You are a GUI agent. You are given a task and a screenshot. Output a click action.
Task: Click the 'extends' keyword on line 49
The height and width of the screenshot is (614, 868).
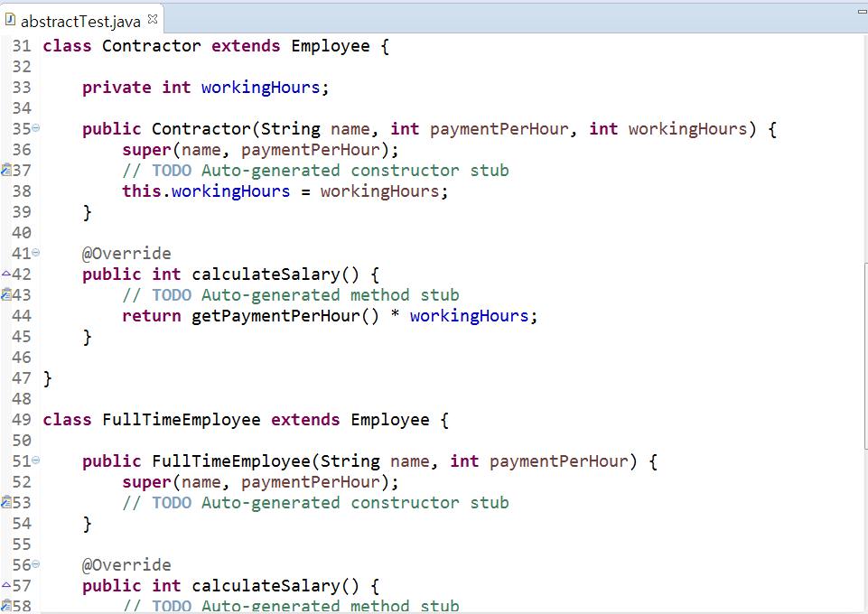pyautogui.click(x=305, y=420)
